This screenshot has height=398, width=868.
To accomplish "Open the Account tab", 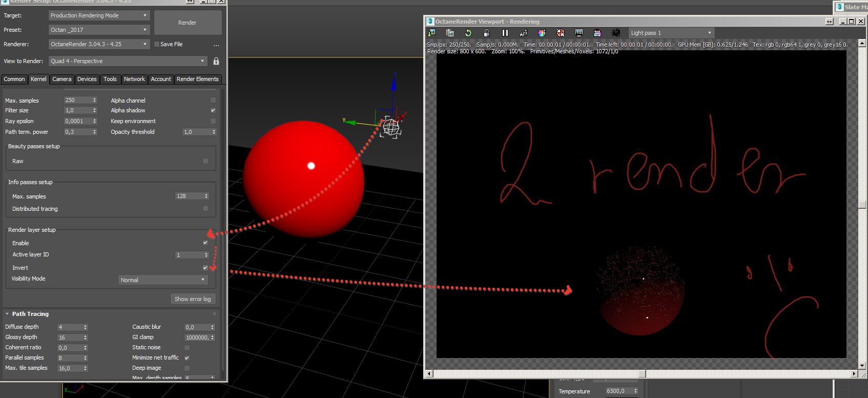I will (x=161, y=79).
